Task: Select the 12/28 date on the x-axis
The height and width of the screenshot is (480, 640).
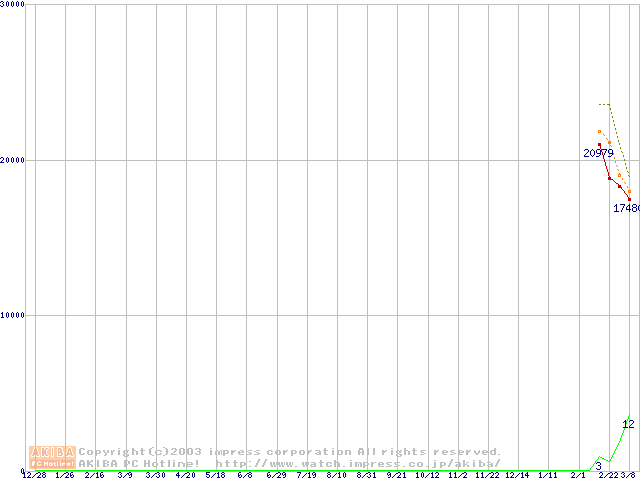Action: point(34,476)
